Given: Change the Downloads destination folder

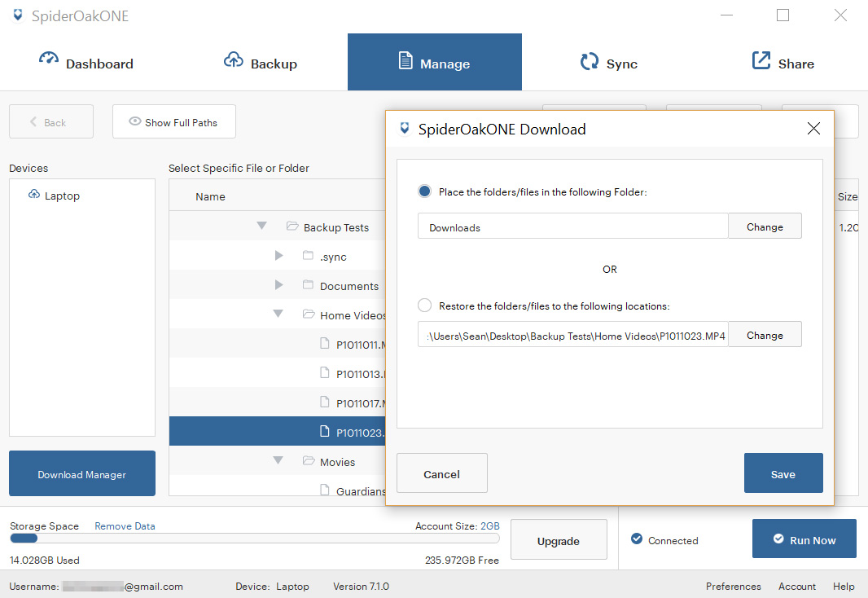Looking at the screenshot, I should (x=765, y=226).
